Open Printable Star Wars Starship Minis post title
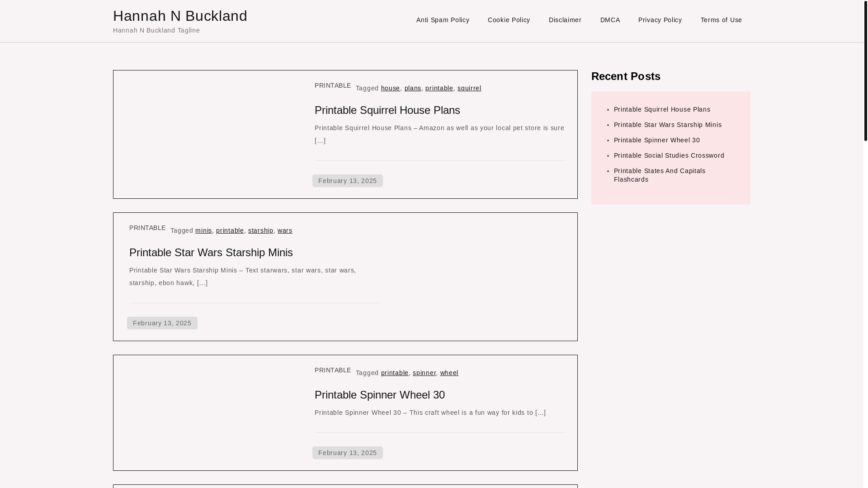The width and height of the screenshot is (868, 488). (x=211, y=253)
